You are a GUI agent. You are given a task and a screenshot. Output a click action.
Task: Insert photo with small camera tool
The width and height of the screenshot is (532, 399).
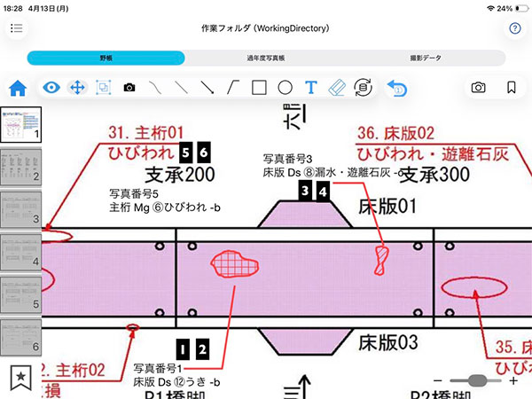(x=129, y=88)
